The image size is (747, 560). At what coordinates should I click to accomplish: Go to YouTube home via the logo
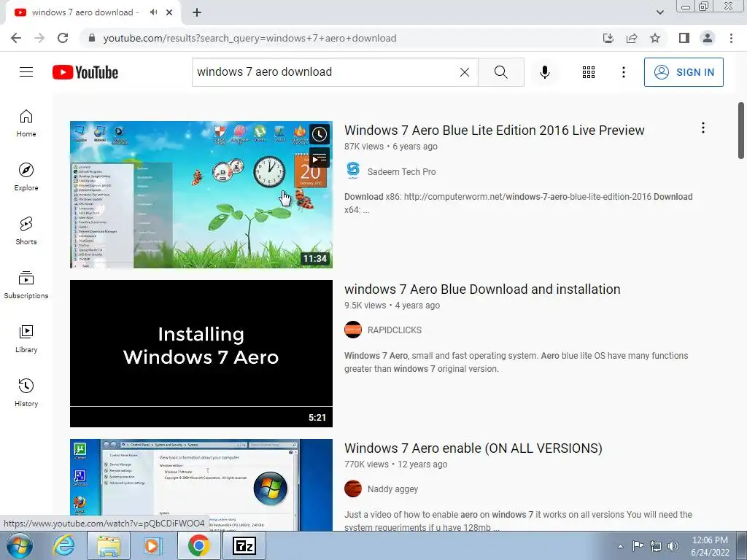(x=85, y=72)
